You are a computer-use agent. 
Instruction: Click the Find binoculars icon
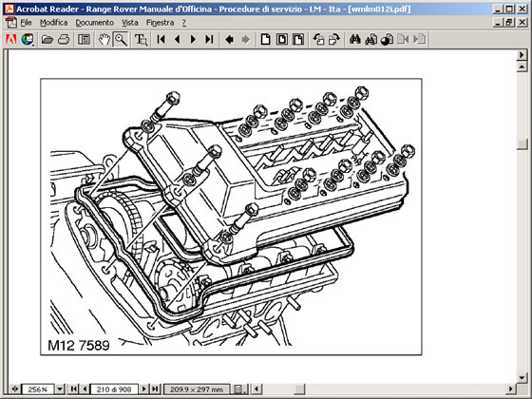point(355,39)
